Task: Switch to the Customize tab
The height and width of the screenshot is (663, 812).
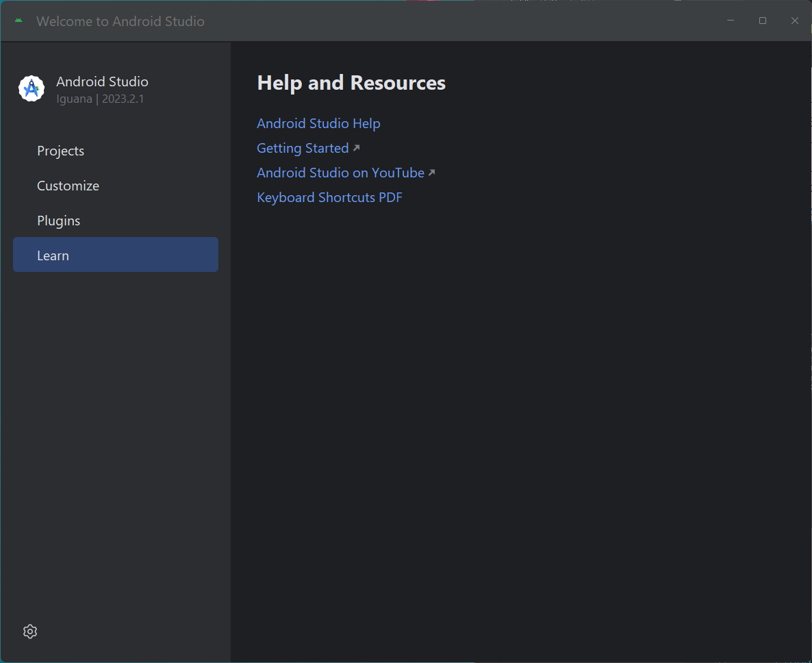Action: pos(116,186)
